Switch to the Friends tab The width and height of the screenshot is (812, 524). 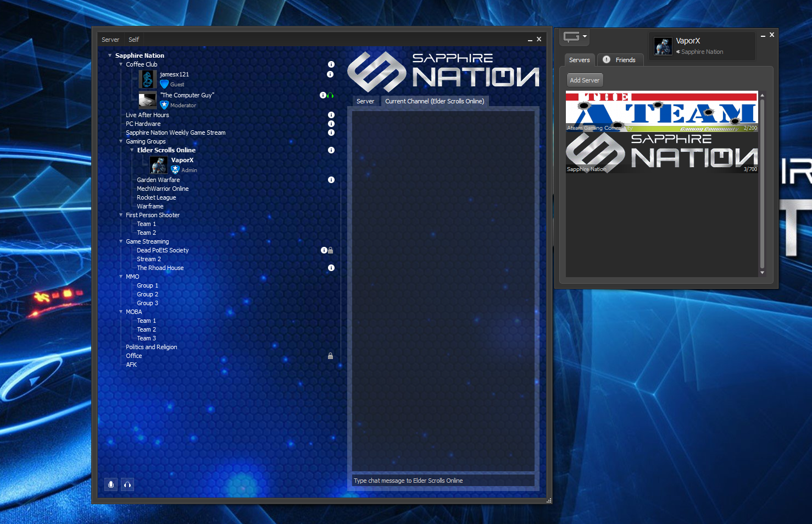620,60
